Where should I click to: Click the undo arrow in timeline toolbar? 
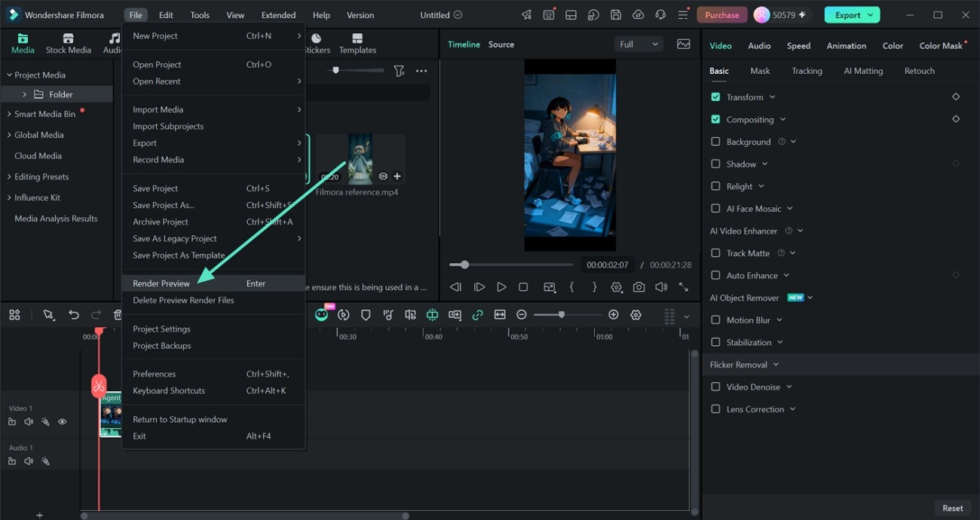pos(74,315)
